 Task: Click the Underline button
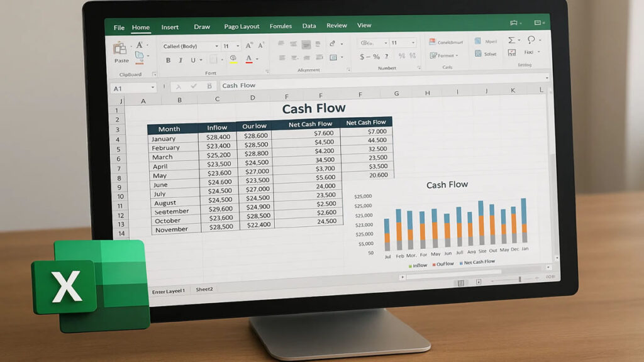[x=193, y=60]
